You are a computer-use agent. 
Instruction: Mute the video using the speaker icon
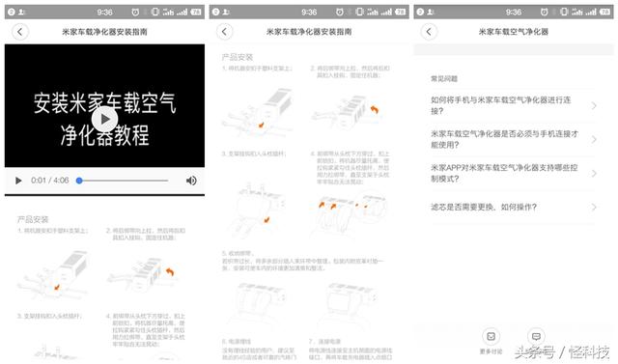(x=191, y=181)
